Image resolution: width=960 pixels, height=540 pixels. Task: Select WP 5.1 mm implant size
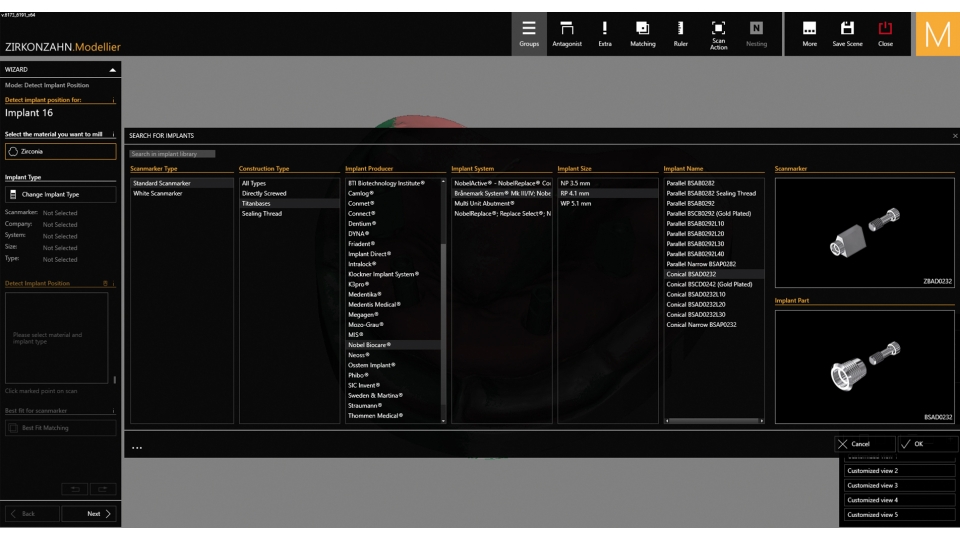[607, 203]
